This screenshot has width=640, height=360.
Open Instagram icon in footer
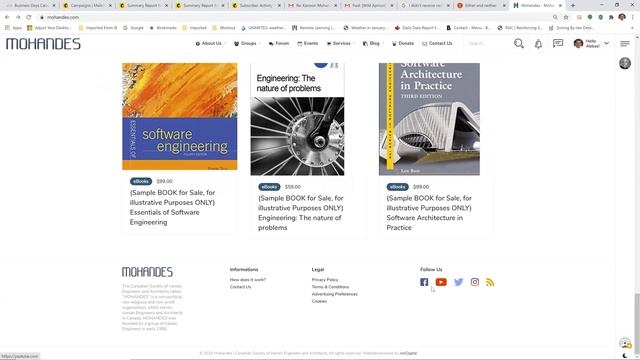[x=475, y=282]
